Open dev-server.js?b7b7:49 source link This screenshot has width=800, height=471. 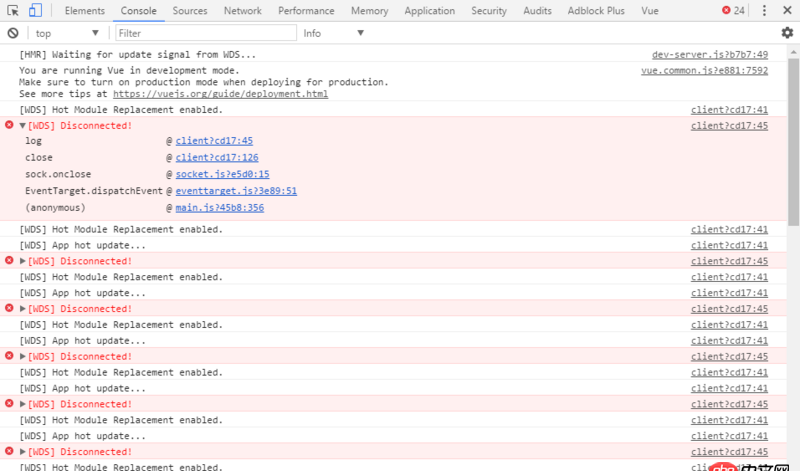click(710, 55)
